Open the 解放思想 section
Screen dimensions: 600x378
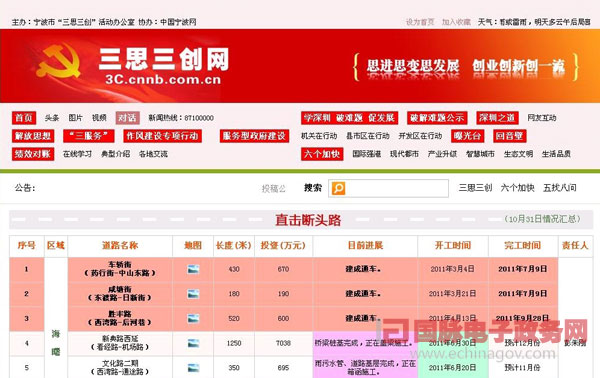click(x=33, y=136)
